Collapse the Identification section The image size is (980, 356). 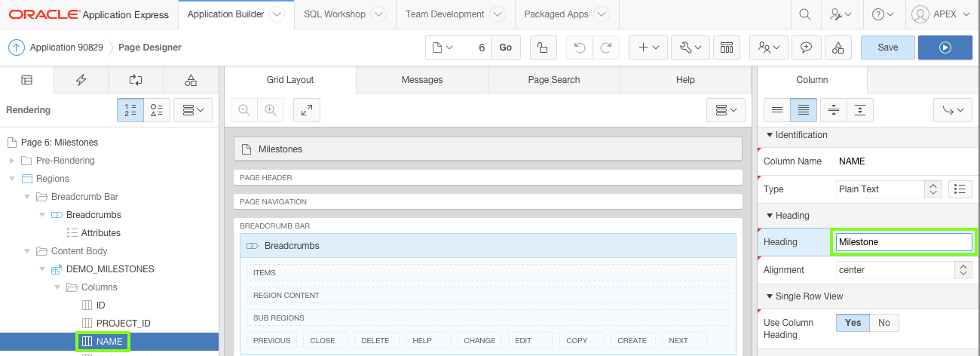coord(770,135)
